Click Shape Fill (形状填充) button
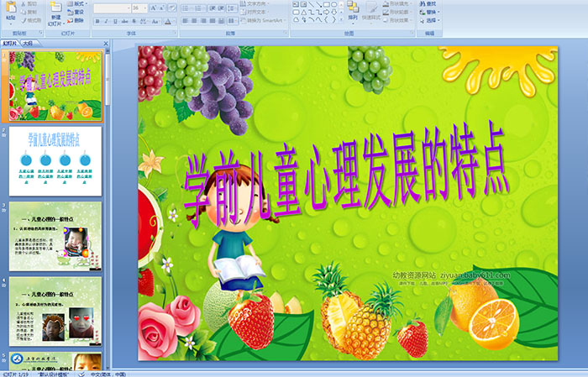Image resolution: width=588 pixels, height=377 pixels. coord(396,3)
